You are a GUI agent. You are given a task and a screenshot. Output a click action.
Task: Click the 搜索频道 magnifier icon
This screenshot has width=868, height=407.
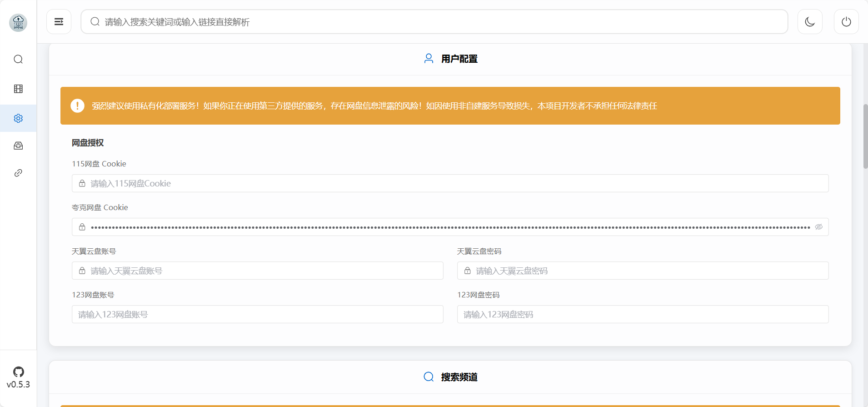click(429, 377)
